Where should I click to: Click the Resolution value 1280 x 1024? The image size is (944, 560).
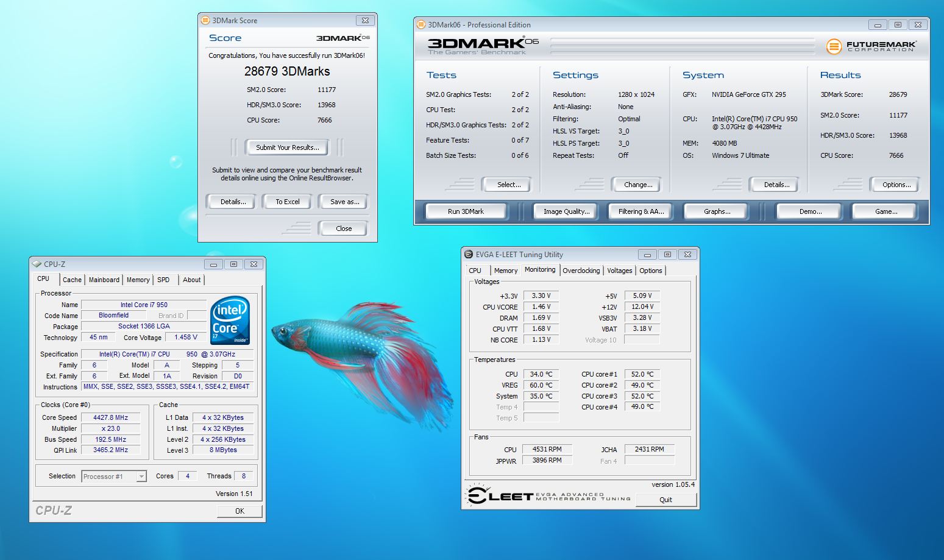click(636, 94)
